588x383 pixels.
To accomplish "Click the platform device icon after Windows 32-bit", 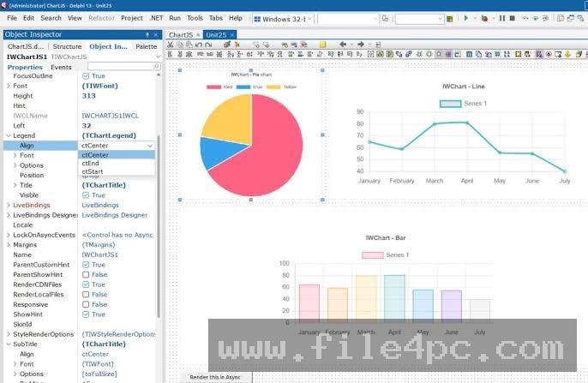I will coord(385,18).
